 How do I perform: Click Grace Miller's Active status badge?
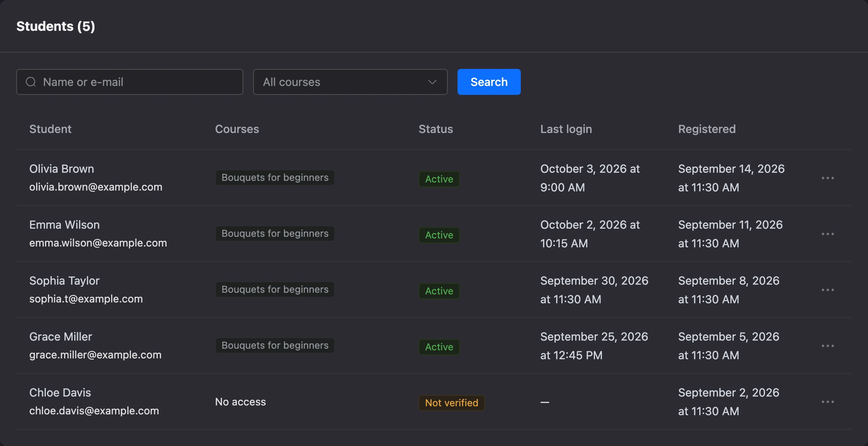tap(439, 347)
